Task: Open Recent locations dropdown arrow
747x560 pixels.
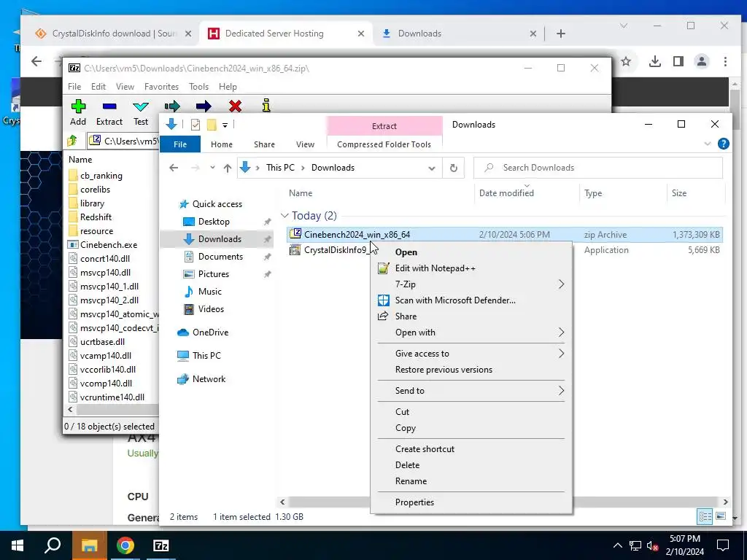Action: point(212,168)
